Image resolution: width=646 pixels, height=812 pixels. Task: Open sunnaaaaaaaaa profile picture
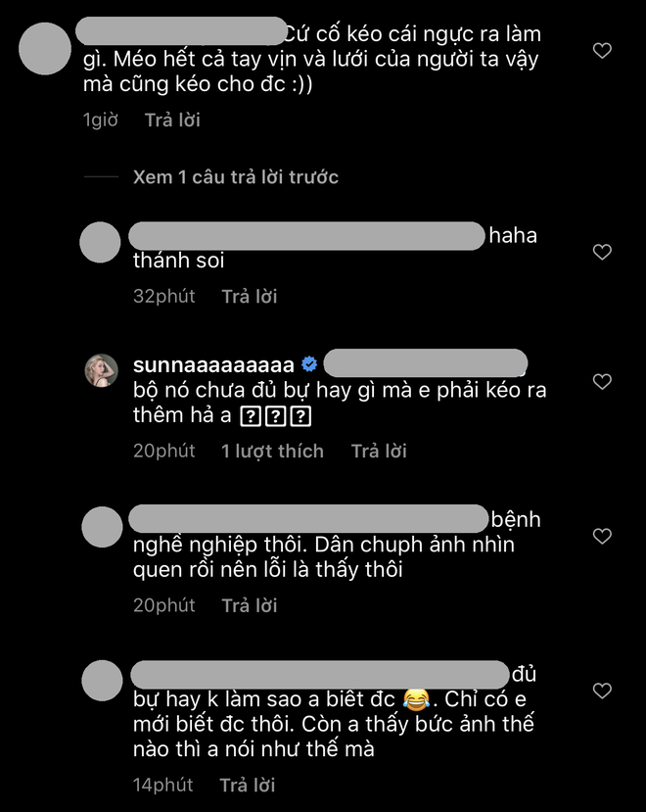(x=102, y=370)
